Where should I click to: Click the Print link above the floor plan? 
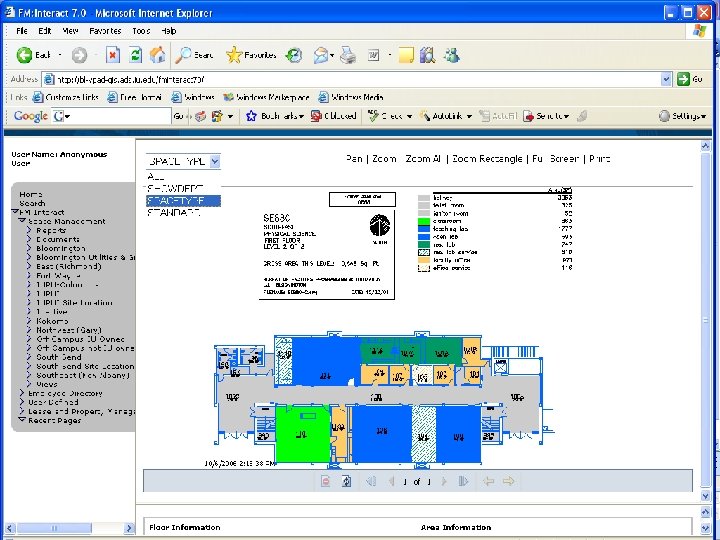(x=599, y=159)
